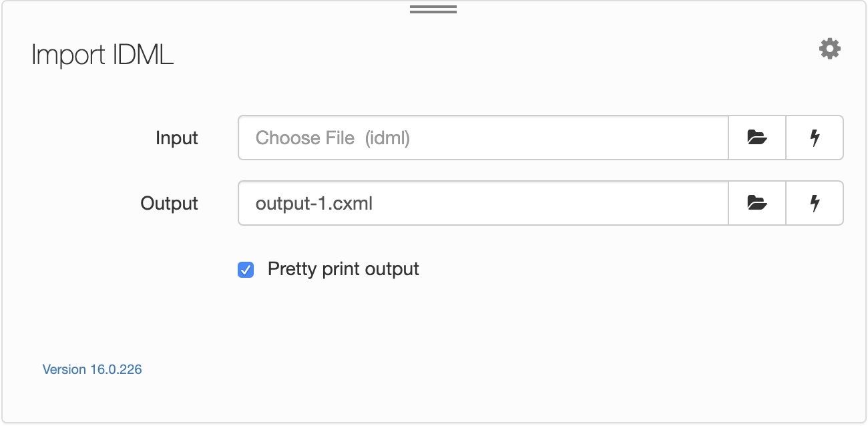Click the lightning bolt icon beside Input
This screenshot has height=426, width=868.
click(x=815, y=138)
